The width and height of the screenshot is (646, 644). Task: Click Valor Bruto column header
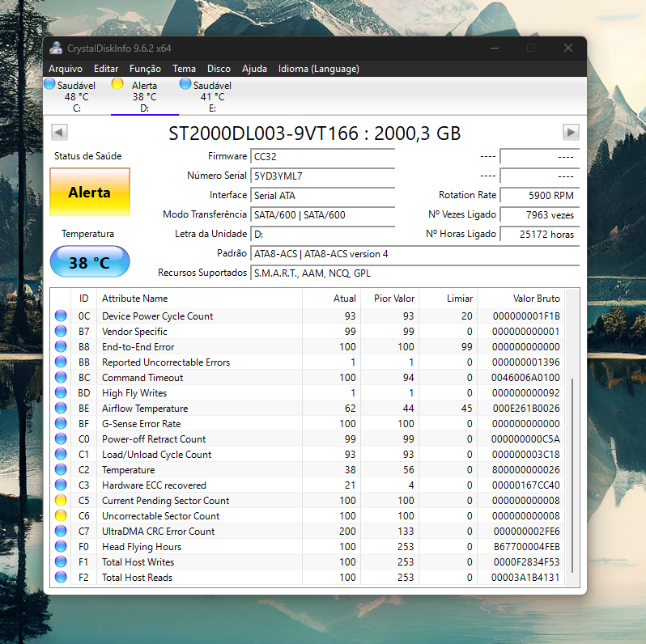coord(521,299)
